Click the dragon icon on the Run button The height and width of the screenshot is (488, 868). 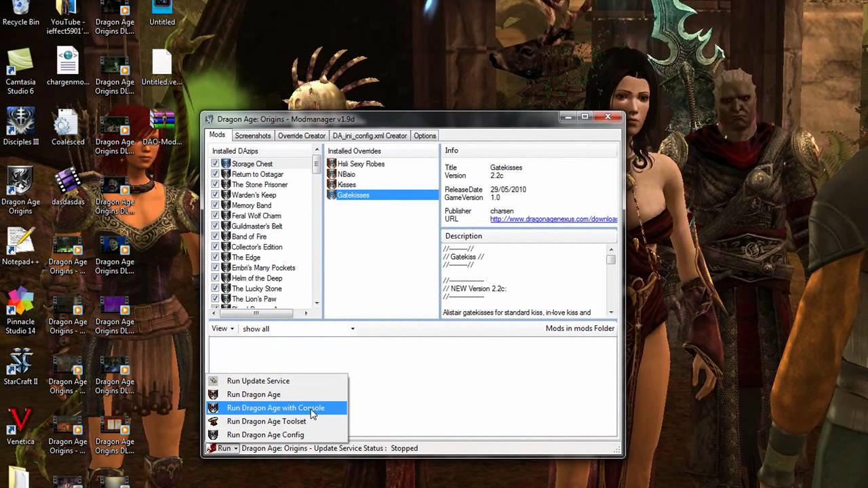211,448
